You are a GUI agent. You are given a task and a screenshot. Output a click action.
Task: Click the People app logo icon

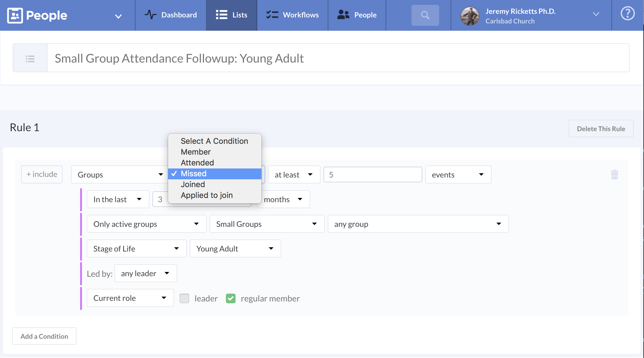coord(15,15)
